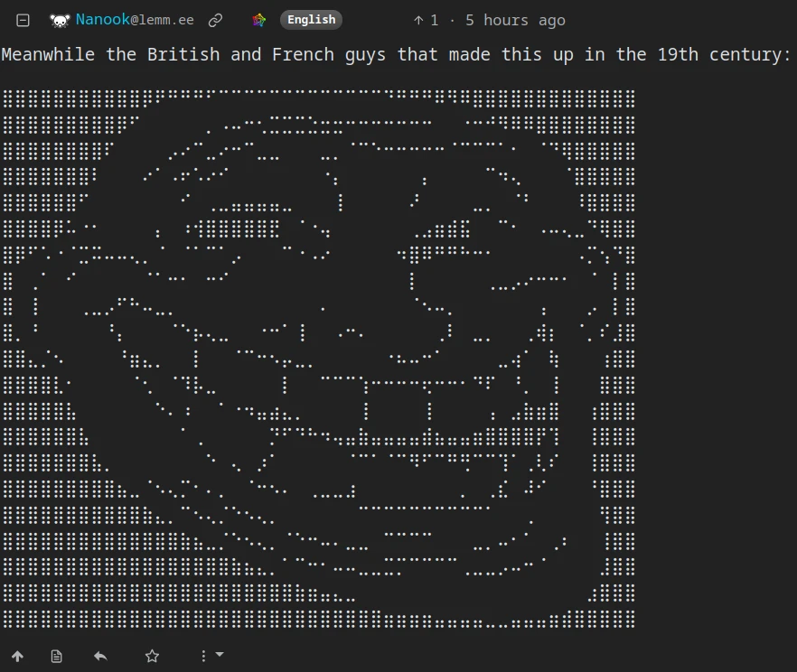Collapse the comment with the minus icon
The image size is (797, 672).
tap(23, 20)
